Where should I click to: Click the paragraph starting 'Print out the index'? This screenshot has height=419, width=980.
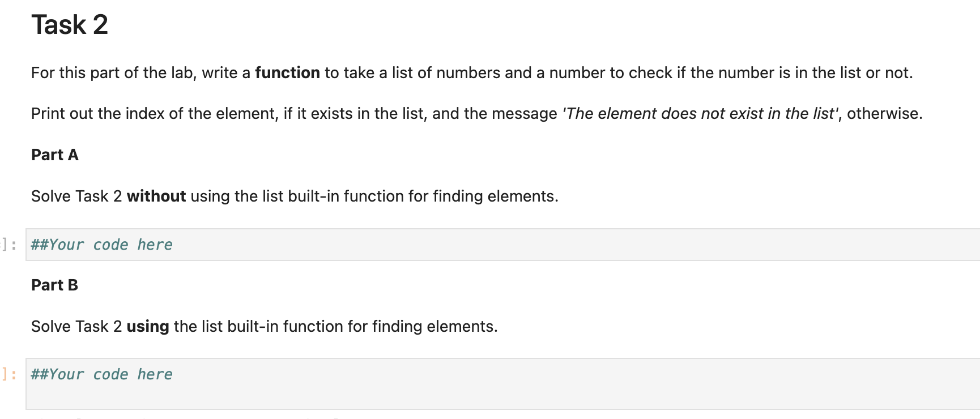(x=477, y=114)
